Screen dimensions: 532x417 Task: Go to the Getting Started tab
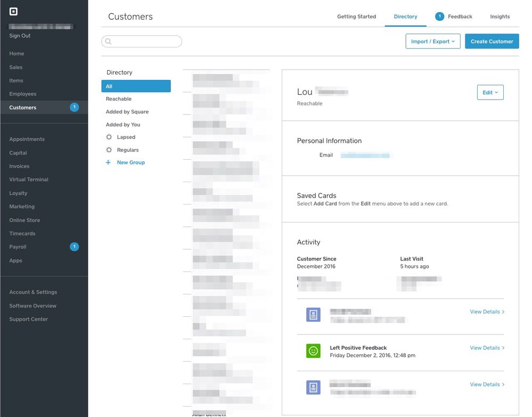(x=356, y=17)
